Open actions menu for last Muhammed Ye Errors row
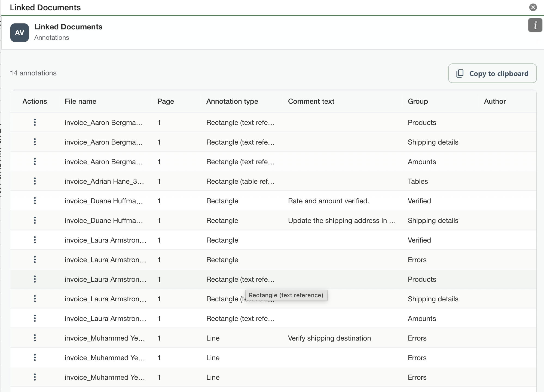The image size is (544, 392). 35,377
